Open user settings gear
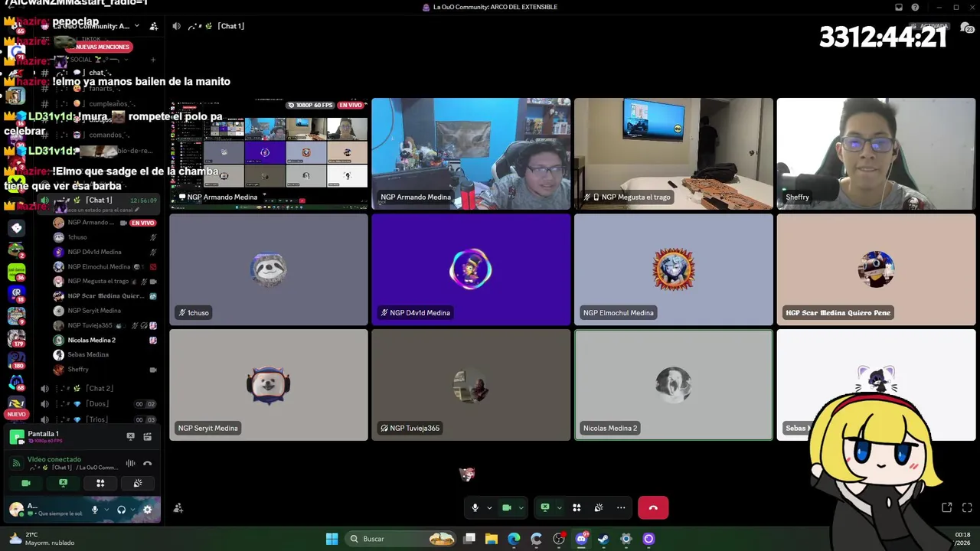 click(147, 509)
